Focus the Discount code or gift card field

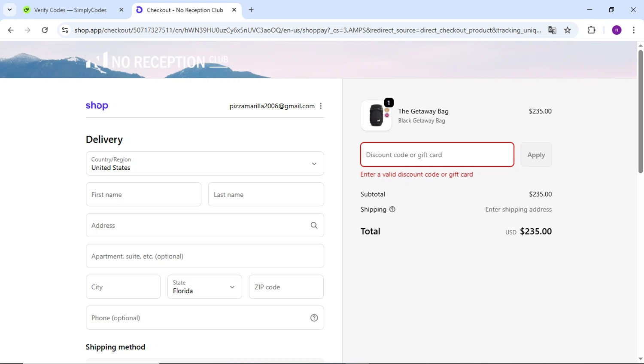[x=437, y=155]
